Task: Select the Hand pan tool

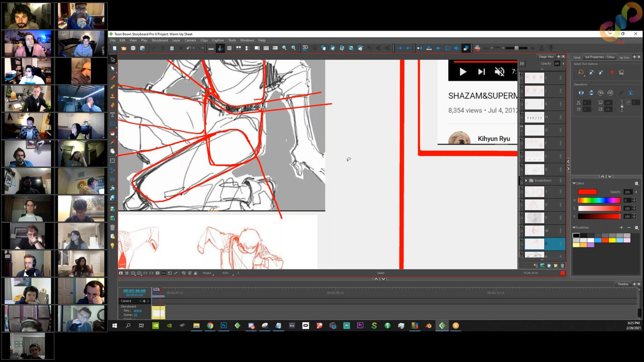Action: click(113, 151)
